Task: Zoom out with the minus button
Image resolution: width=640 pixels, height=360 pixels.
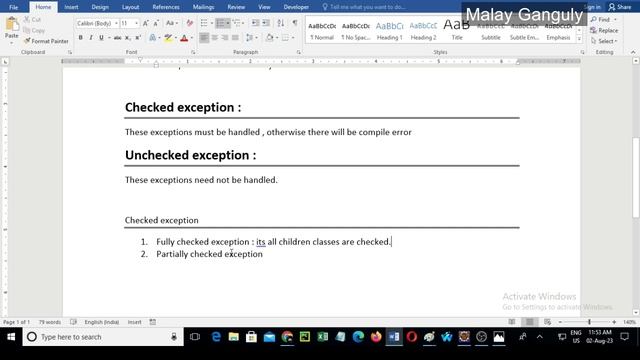Action: coord(560,322)
